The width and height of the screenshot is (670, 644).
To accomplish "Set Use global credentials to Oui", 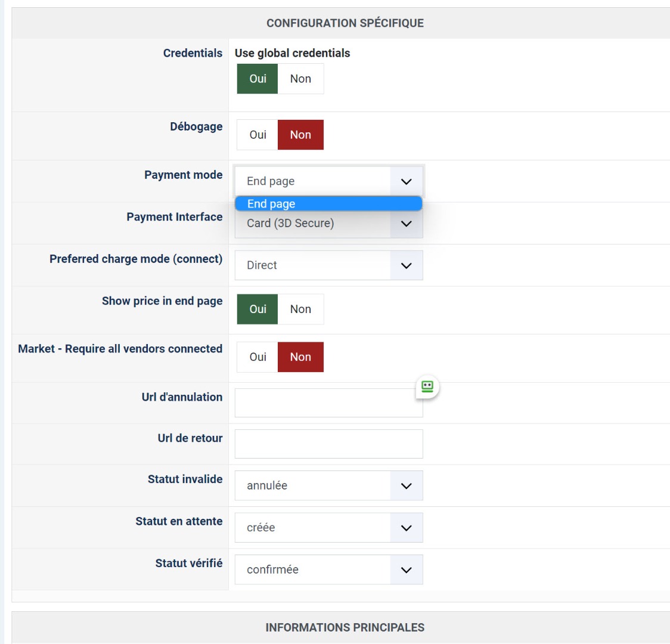I will click(258, 79).
